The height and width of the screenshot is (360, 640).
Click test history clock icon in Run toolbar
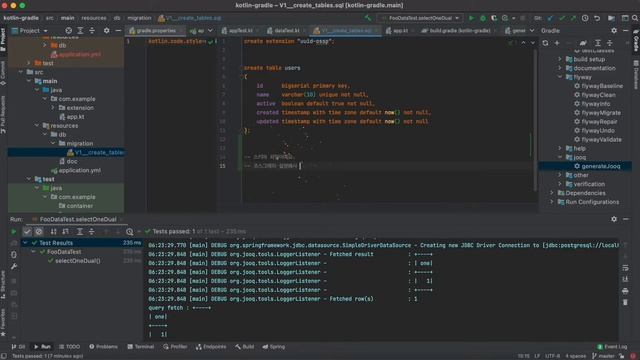coord(129,231)
